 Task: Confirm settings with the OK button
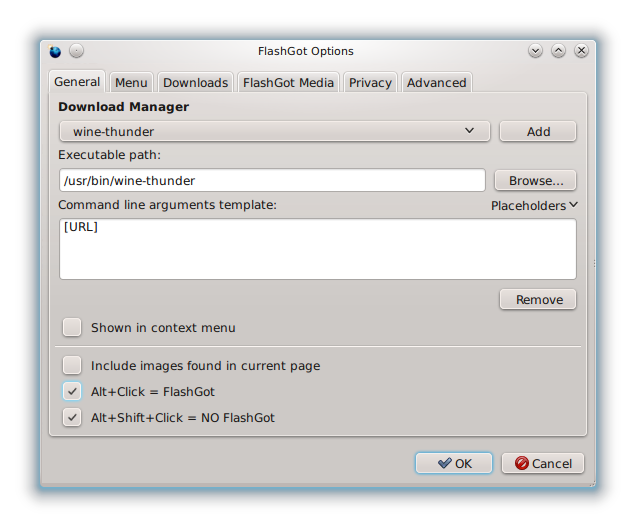(454, 463)
